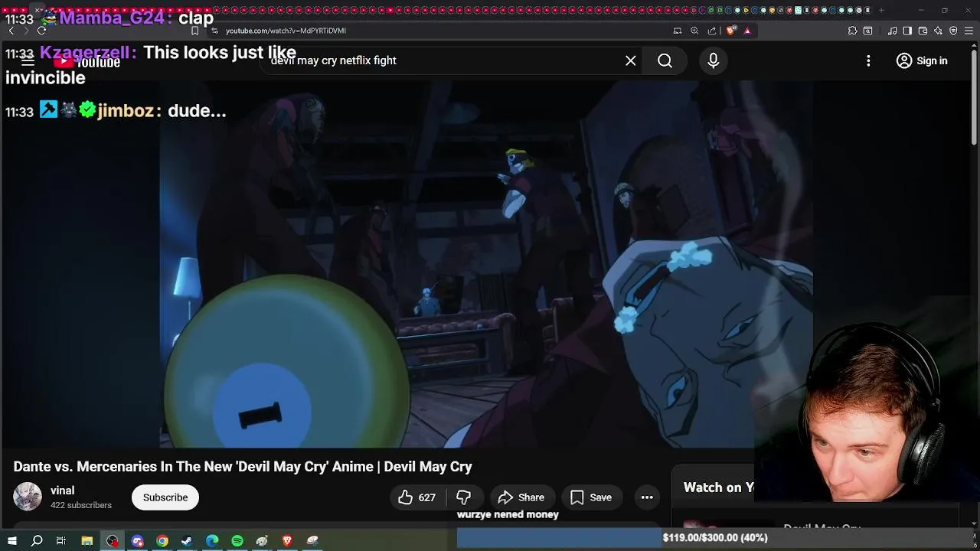Open the browser main hamburger menu
980x551 pixels.
[969, 31]
